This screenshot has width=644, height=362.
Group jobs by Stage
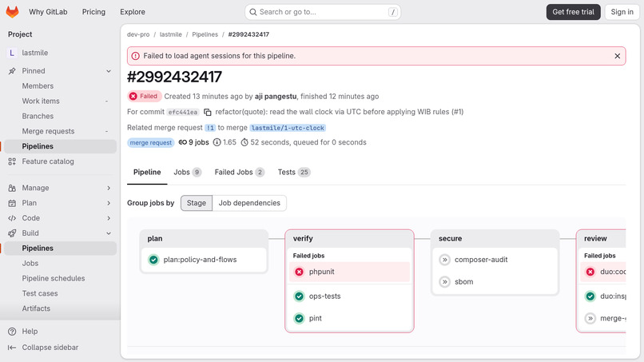(197, 203)
